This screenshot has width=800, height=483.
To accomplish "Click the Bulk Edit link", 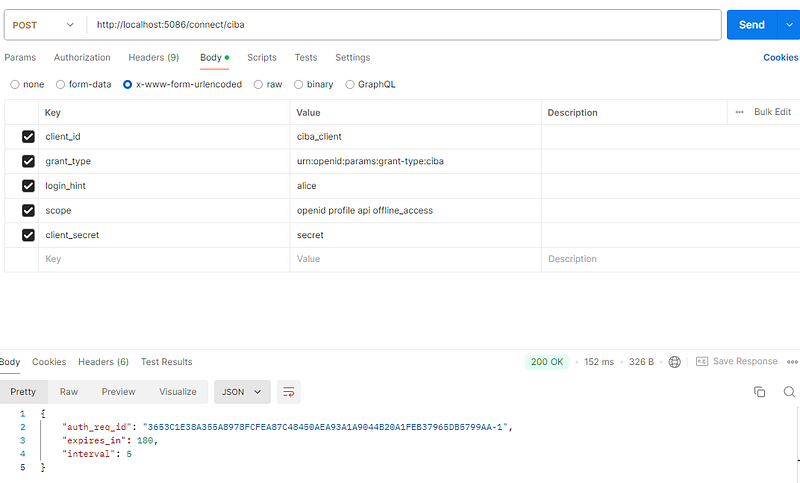I will 772,112.
